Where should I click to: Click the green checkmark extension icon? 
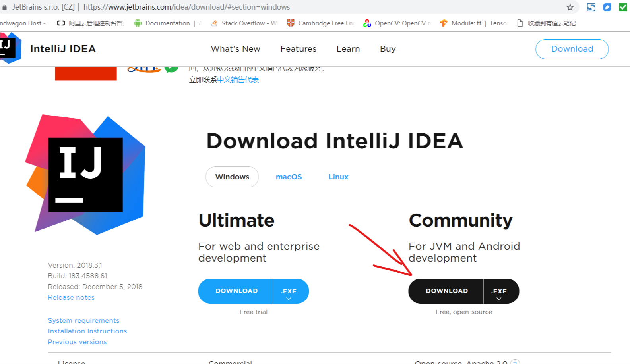(623, 7)
